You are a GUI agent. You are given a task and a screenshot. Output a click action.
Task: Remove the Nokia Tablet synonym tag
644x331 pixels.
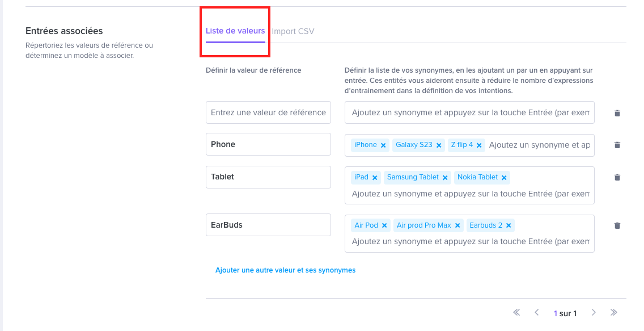click(504, 178)
